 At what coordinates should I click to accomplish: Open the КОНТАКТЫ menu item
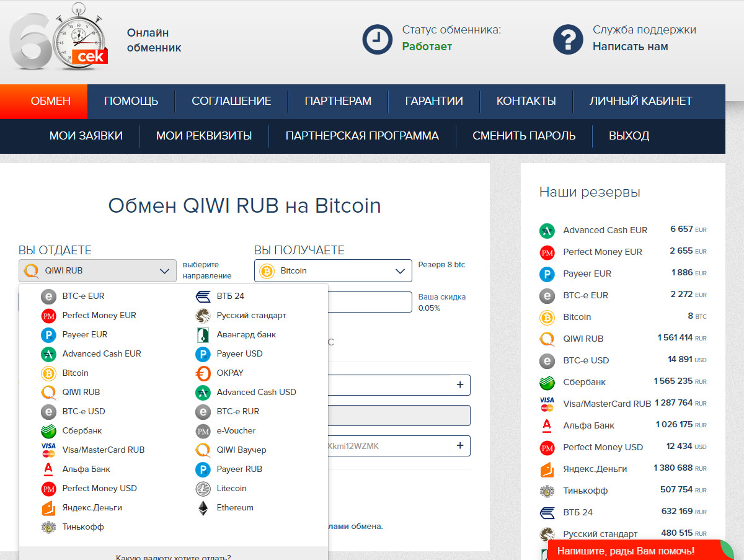coord(526,101)
